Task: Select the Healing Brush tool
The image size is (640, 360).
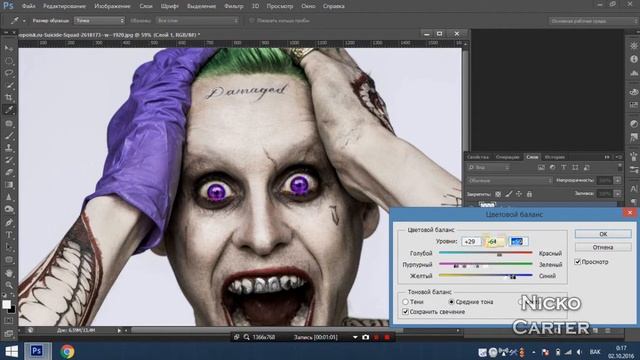Action: pos(9,123)
